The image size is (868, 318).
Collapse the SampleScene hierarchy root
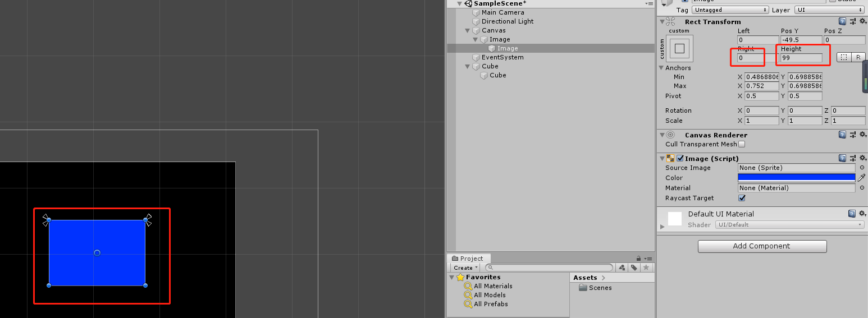pyautogui.click(x=460, y=3)
